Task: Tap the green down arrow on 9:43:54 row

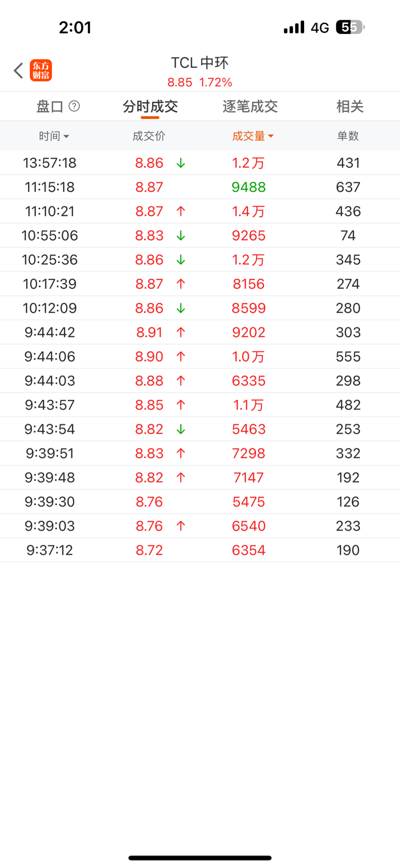Action: (181, 430)
